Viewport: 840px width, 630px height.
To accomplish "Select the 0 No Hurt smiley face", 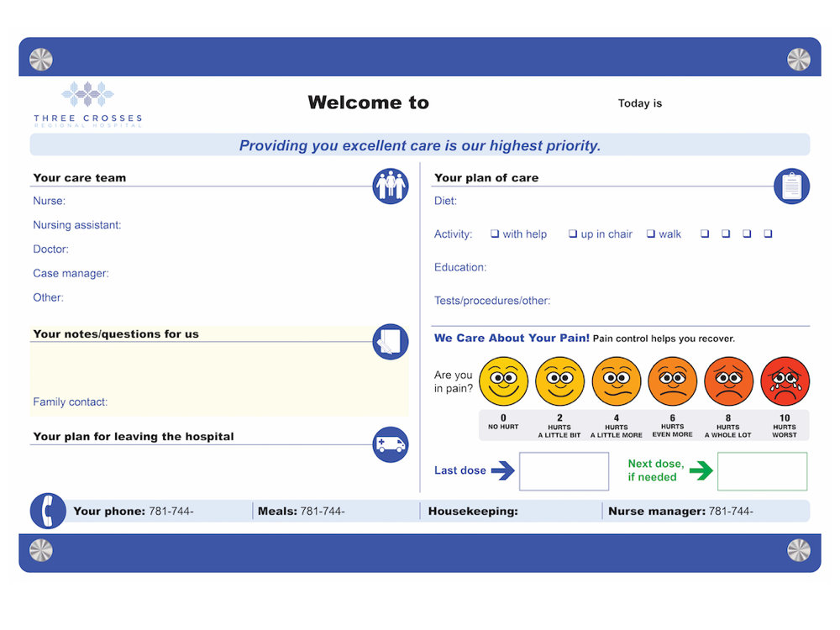I will click(503, 381).
